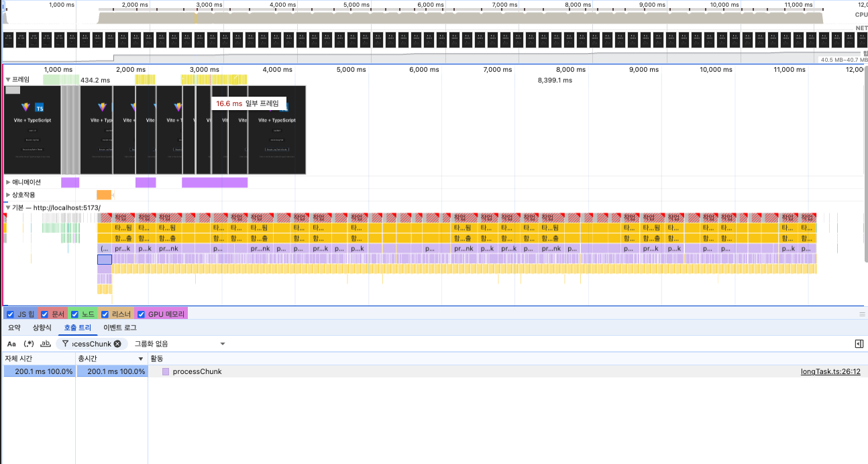Open the longTask.ts:26:12 source link

(x=830, y=371)
